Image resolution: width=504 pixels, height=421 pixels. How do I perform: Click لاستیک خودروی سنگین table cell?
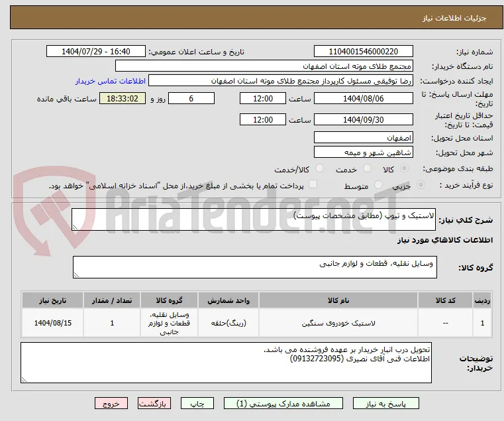point(338,323)
